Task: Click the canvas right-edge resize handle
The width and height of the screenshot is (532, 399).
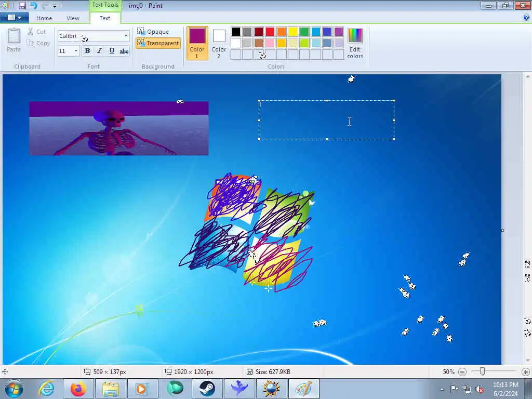Action: pyautogui.click(x=502, y=230)
